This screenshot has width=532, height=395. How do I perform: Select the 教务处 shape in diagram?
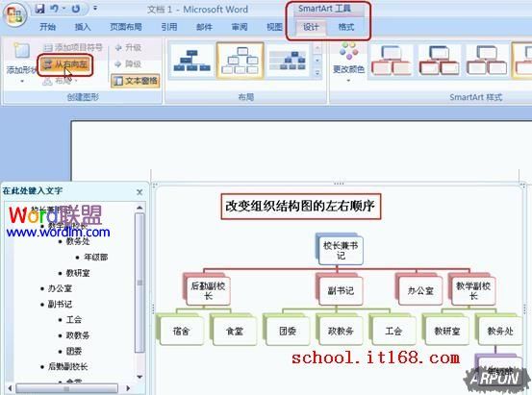pos(499,331)
